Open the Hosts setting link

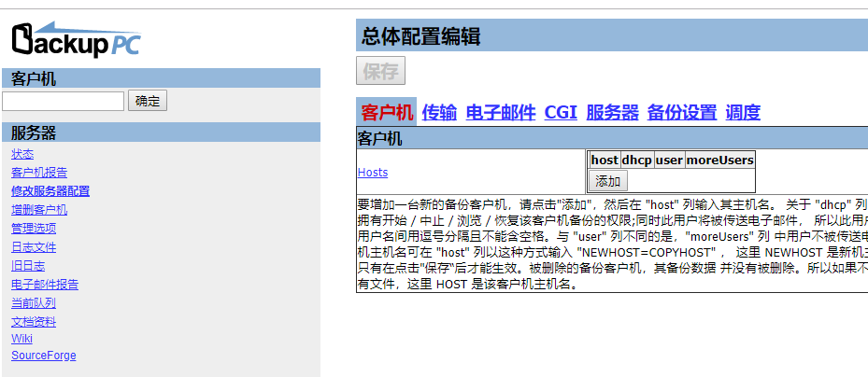[x=373, y=173]
